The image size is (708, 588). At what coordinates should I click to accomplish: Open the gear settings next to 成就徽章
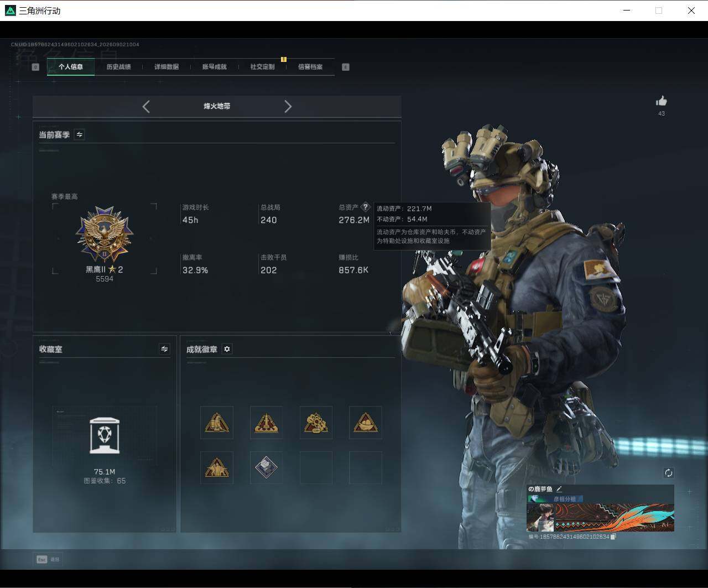pyautogui.click(x=227, y=349)
